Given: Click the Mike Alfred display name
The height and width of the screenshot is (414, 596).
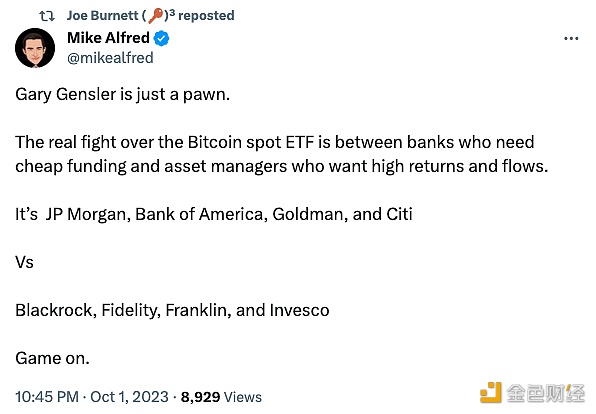Looking at the screenshot, I should point(108,38).
